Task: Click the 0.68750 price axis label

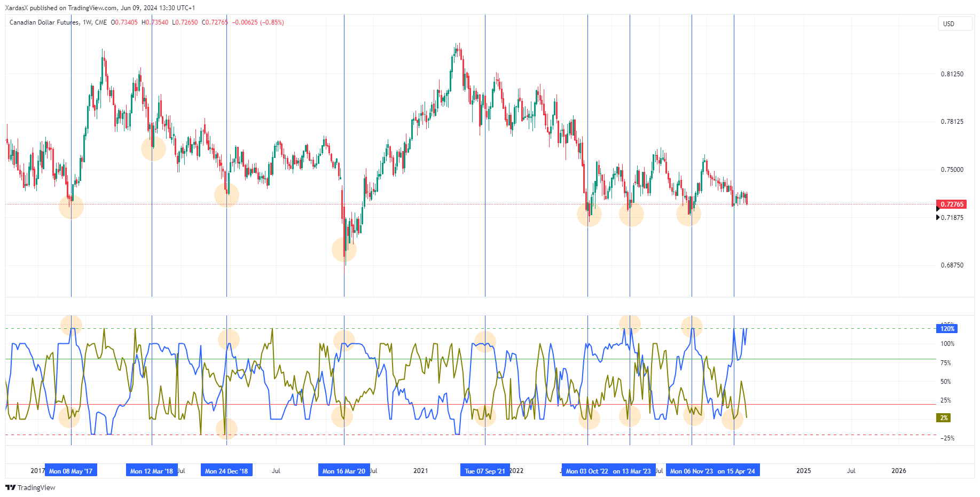Action: click(x=952, y=265)
